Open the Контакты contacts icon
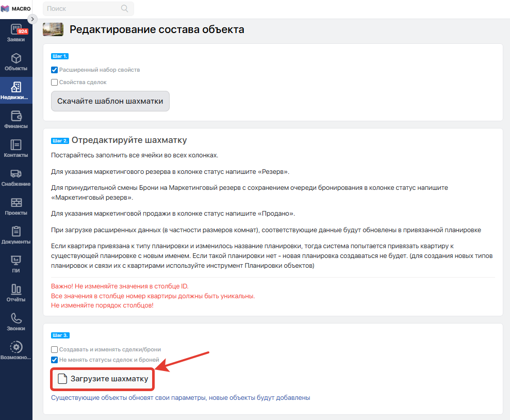Screen dimensions: 510x420 tap(16, 145)
